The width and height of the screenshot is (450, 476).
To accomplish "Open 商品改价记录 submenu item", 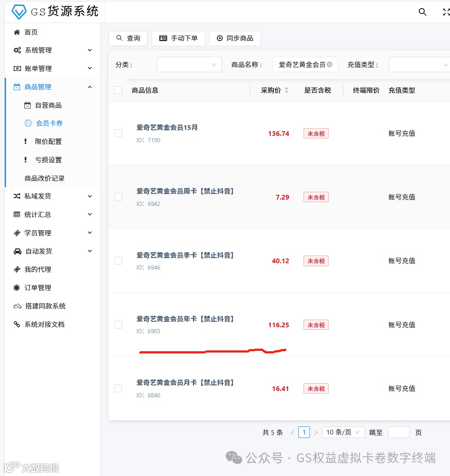I will click(44, 178).
